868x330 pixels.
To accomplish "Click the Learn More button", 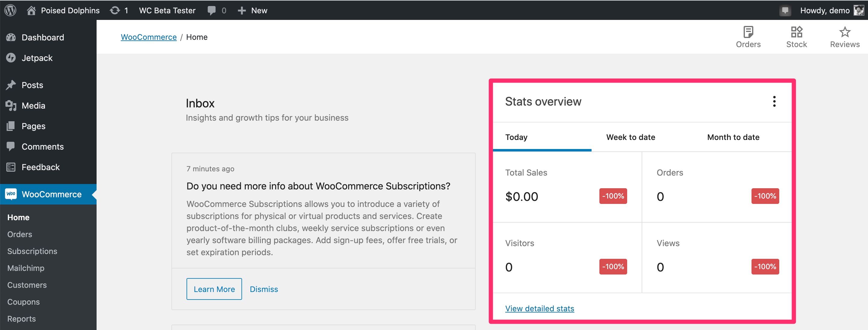I will point(214,289).
